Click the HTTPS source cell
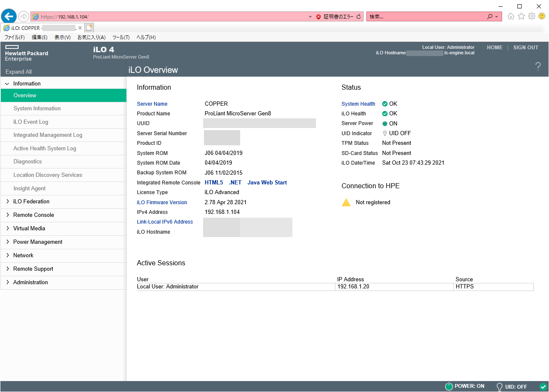549x392 pixels. [494, 287]
